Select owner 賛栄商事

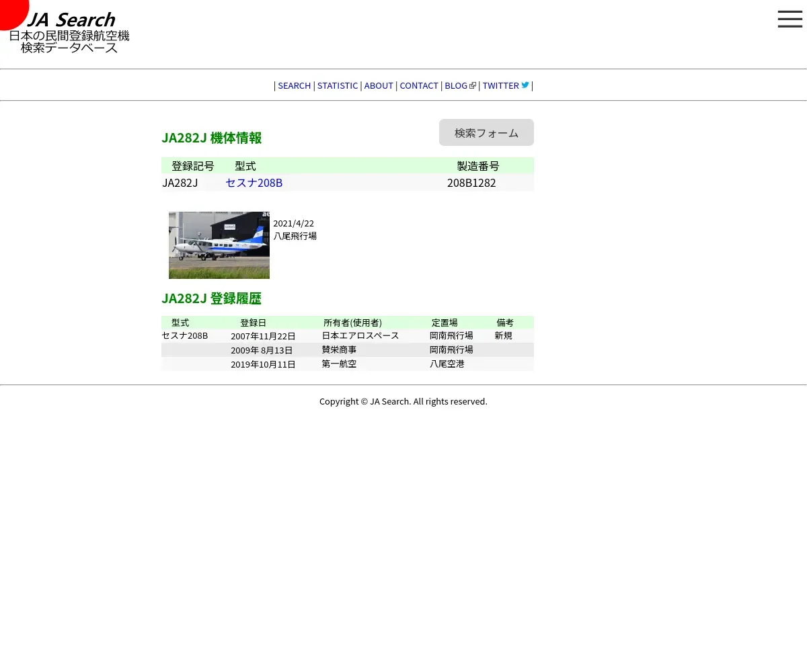pos(339,349)
